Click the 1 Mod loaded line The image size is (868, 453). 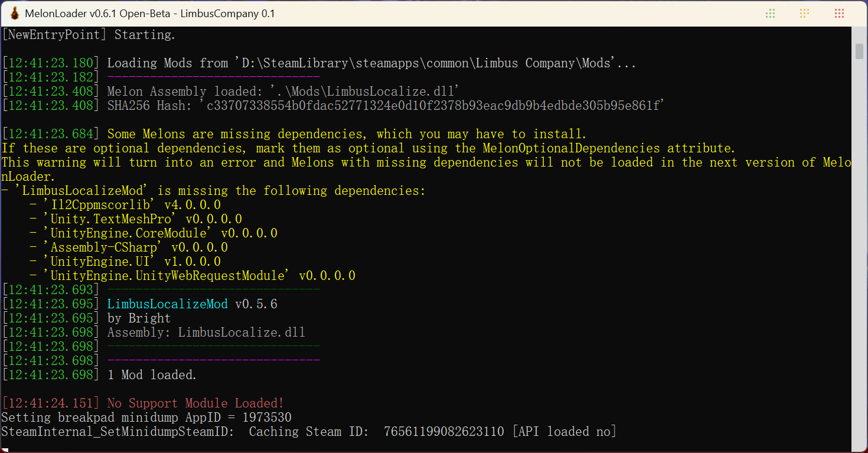click(145, 374)
